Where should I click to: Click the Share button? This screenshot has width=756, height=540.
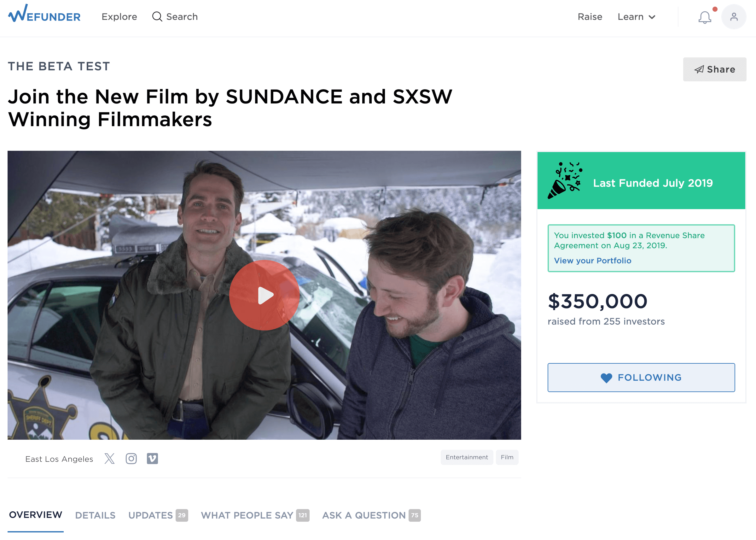[714, 69]
